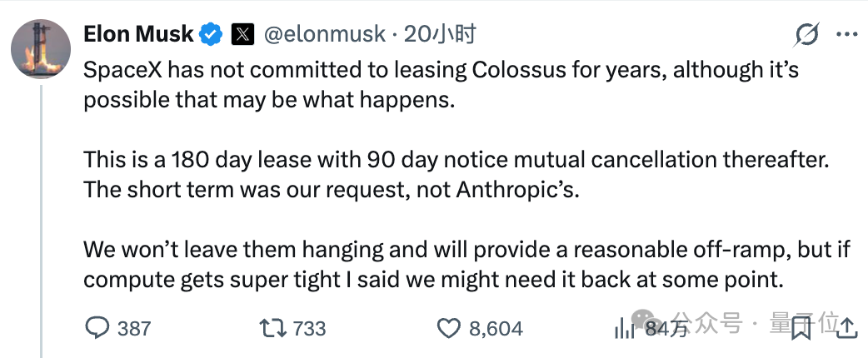
Task: Click the 387 replies count
Action: coord(134,329)
